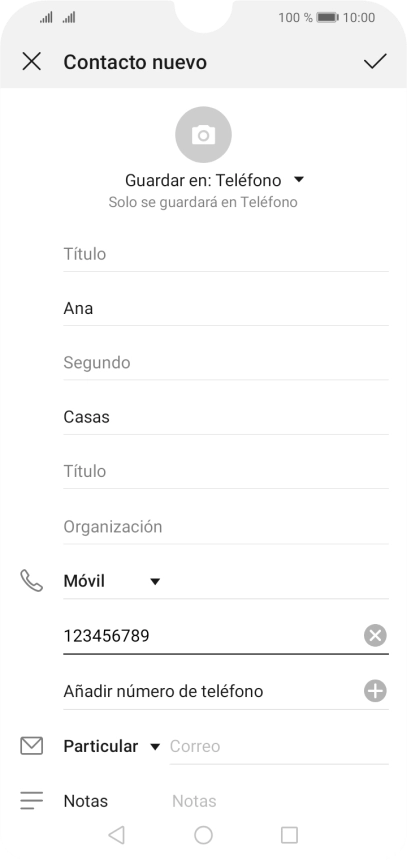Tap the camera icon to add photo
407x860 pixels.
coord(204,134)
